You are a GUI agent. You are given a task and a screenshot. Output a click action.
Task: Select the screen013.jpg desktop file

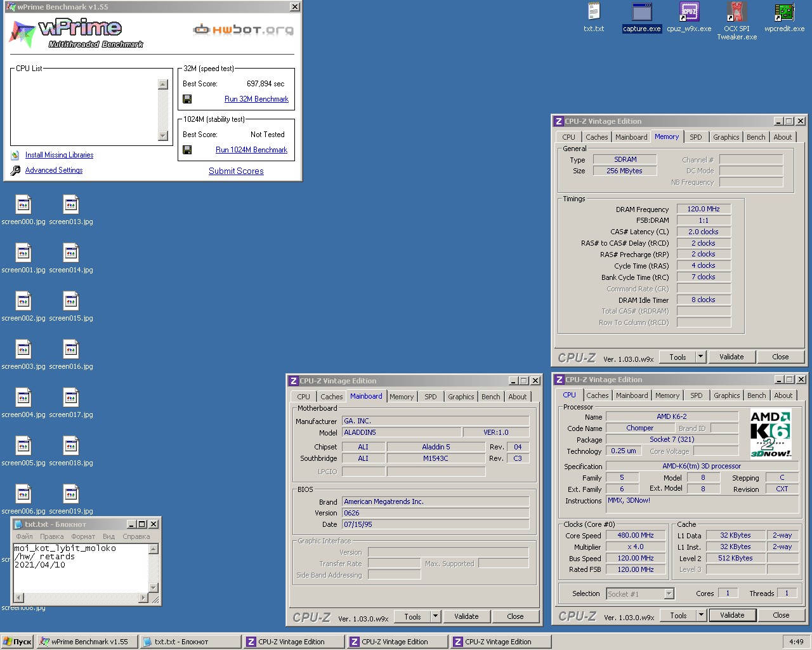71,210
